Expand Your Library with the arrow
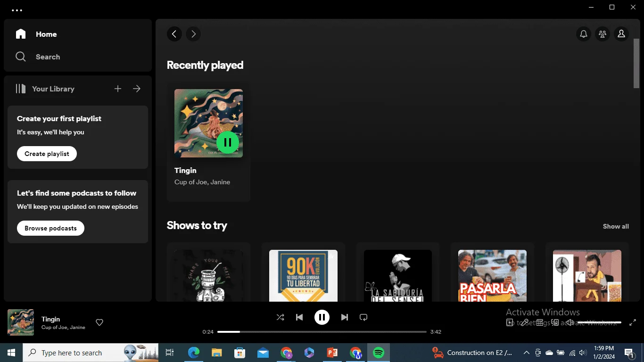 [x=137, y=89]
